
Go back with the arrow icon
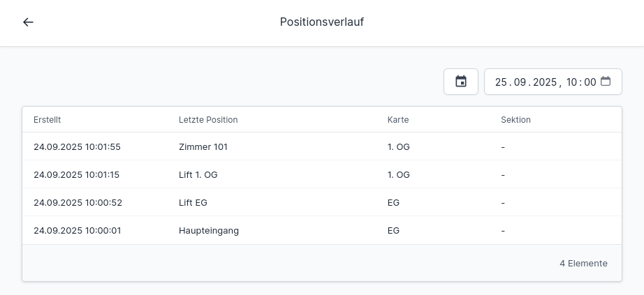[28, 22]
